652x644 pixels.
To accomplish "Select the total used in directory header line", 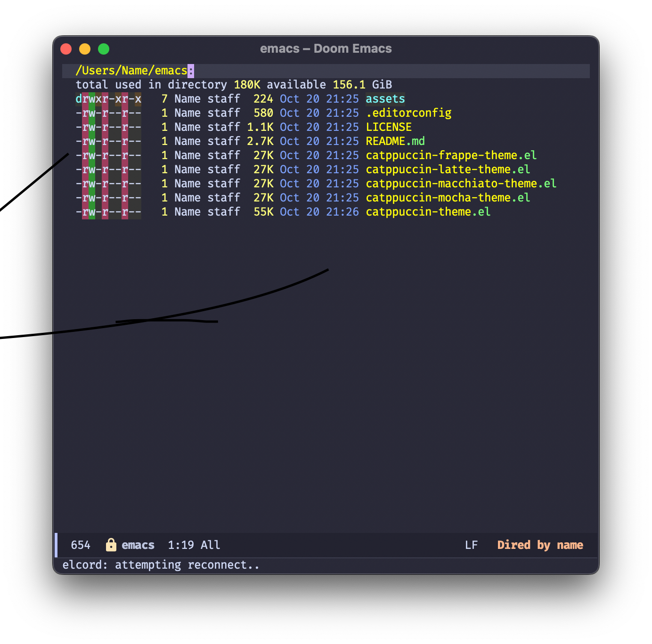I will click(233, 85).
